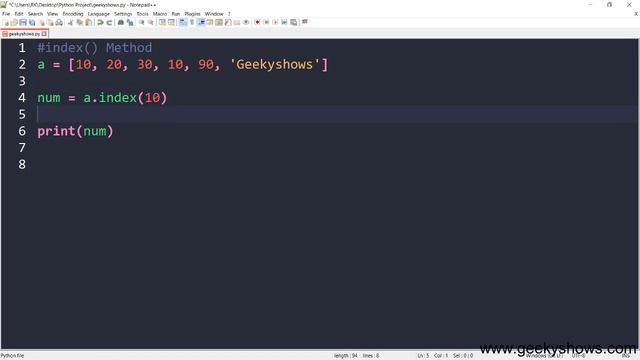Screen dimensions: 640x360
Task: Click Folder as Workspace toolbar icon
Action: [x=237, y=22]
